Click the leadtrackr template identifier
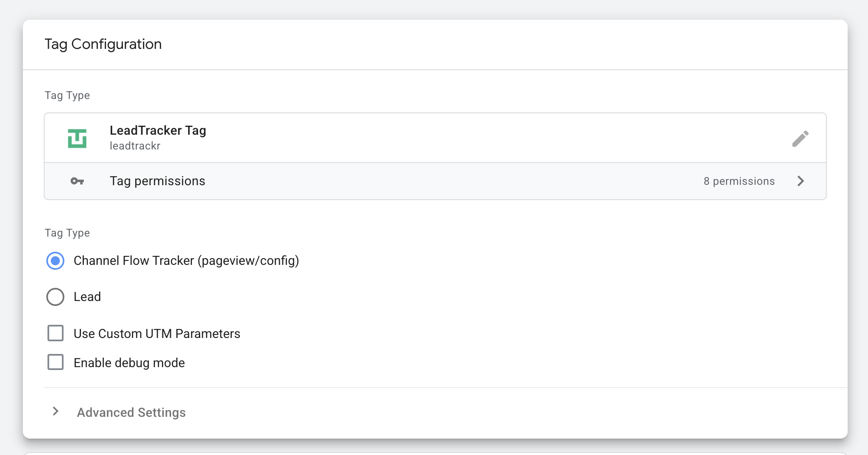This screenshot has height=455, width=868. pyautogui.click(x=135, y=146)
